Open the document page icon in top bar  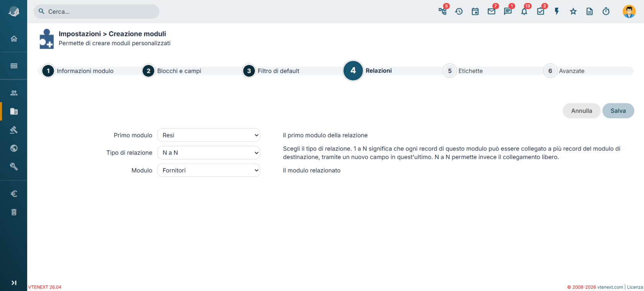(x=590, y=11)
